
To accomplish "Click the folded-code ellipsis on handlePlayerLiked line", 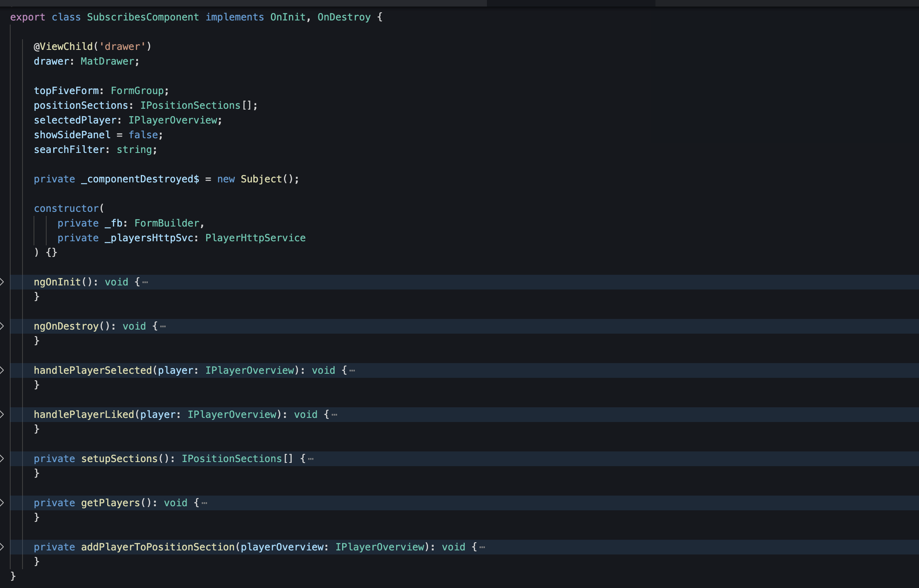I will click(x=334, y=415).
